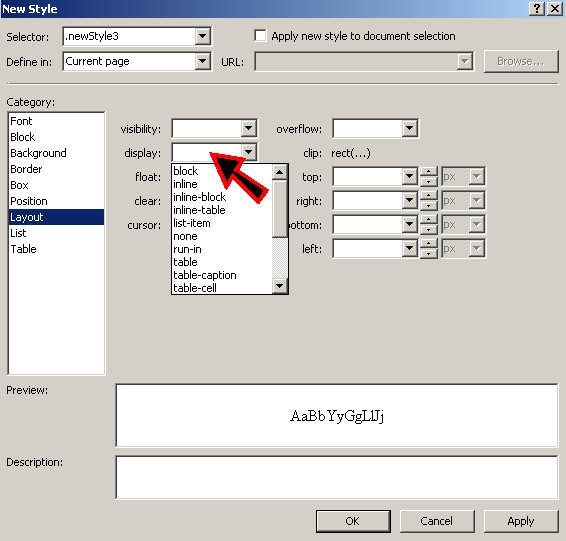Click the clip rect(...) value
The height and width of the screenshot is (541, 566).
[x=351, y=153]
